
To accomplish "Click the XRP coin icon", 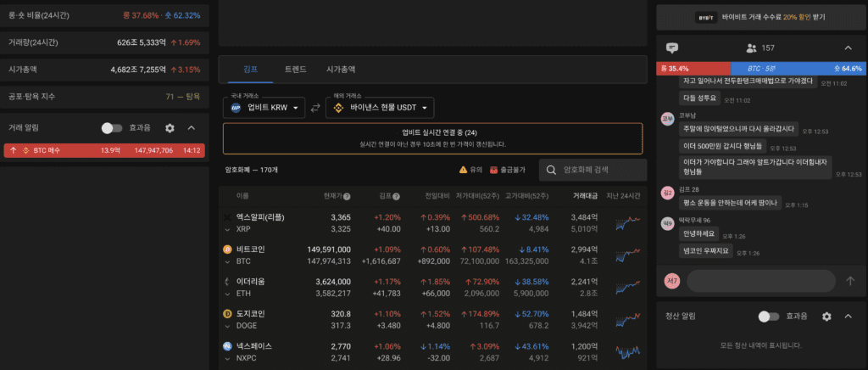I will coord(227,216).
